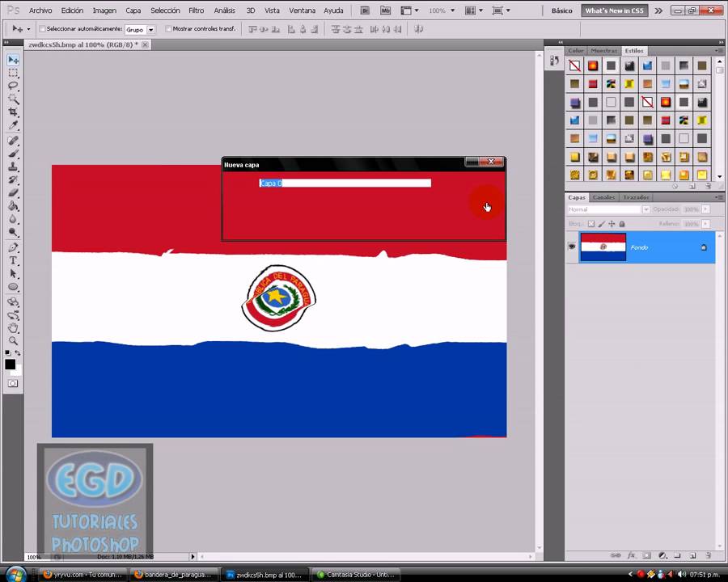The image size is (728, 582).
Task: Click the fx layer style icon
Action: 631,555
